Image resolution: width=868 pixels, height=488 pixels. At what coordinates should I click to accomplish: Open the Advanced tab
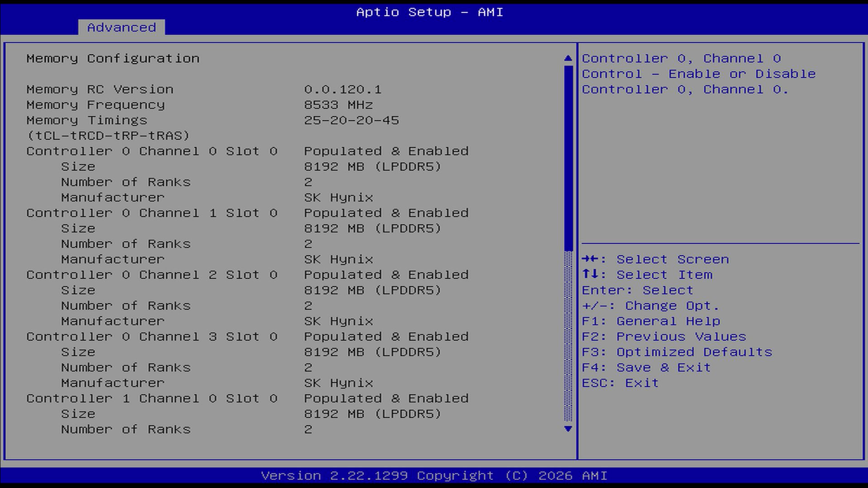point(121,28)
